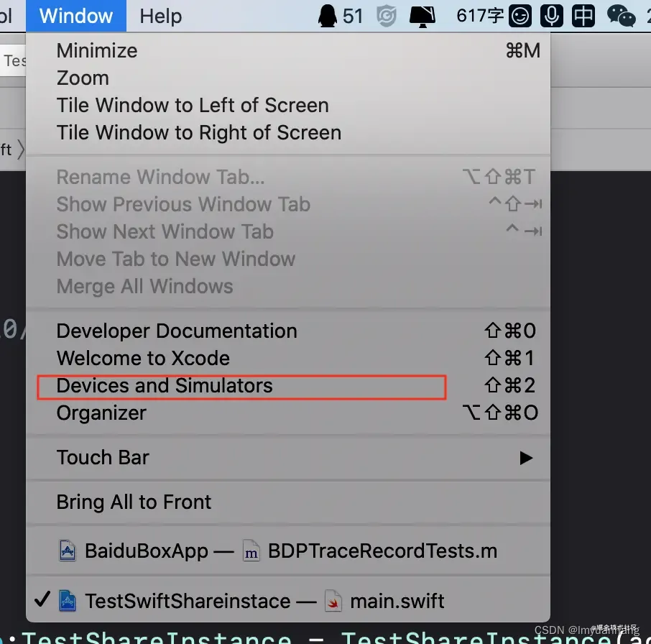
Task: Click the WeChat menu bar icon
Action: click(621, 17)
